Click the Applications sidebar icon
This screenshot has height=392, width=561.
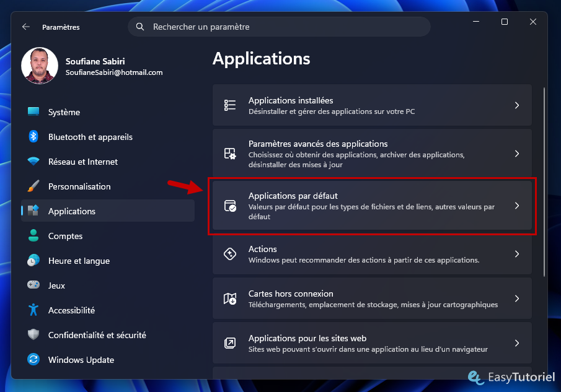tap(33, 211)
